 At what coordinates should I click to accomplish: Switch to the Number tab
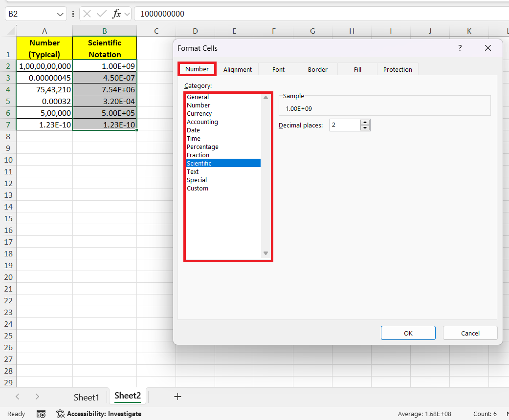point(197,69)
